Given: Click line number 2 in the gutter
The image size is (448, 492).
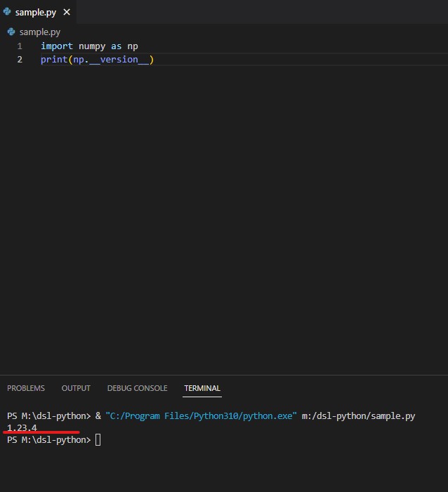Looking at the screenshot, I should coord(20,60).
